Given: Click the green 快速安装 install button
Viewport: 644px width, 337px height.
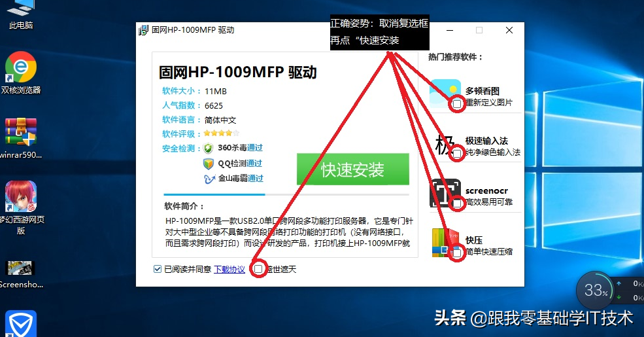Looking at the screenshot, I should (x=353, y=169).
